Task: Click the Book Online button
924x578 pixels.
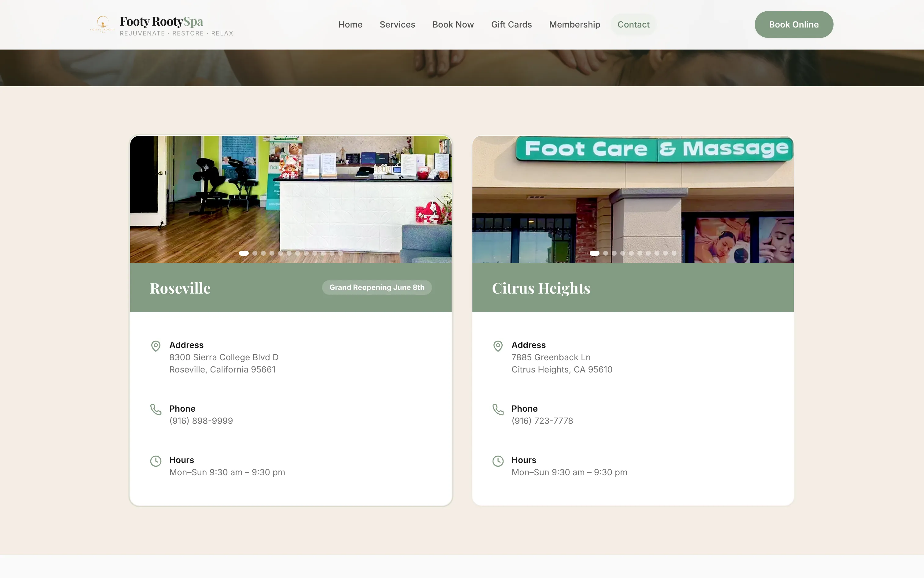Action: (794, 24)
